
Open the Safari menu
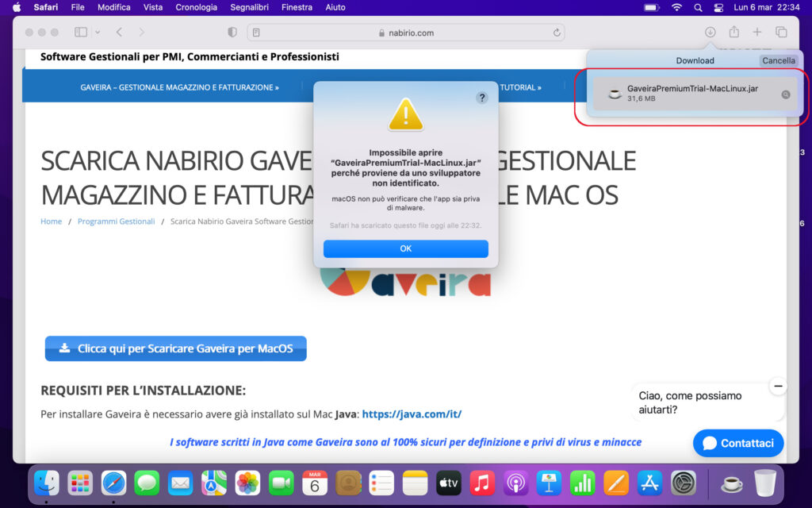click(x=45, y=7)
